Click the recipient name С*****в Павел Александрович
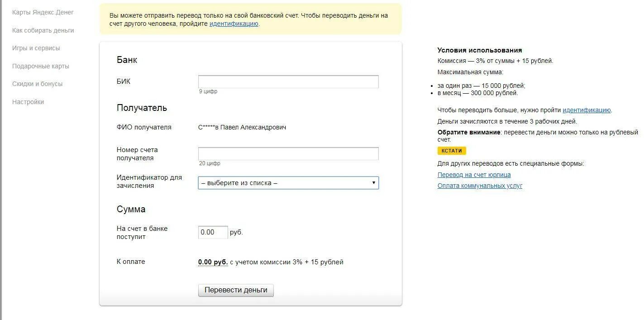The image size is (644, 320). click(x=242, y=127)
